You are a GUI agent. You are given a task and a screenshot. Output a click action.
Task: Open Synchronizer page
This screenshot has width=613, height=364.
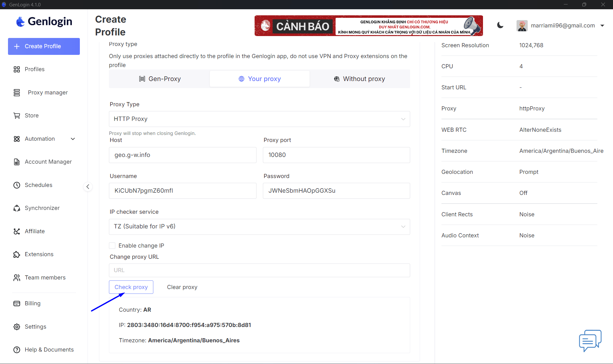(x=42, y=208)
